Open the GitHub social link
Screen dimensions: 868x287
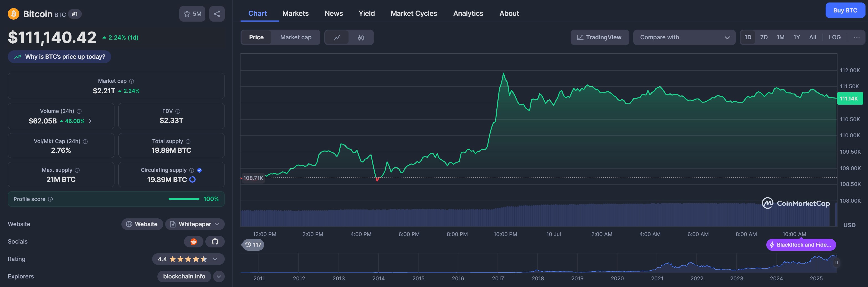click(215, 242)
